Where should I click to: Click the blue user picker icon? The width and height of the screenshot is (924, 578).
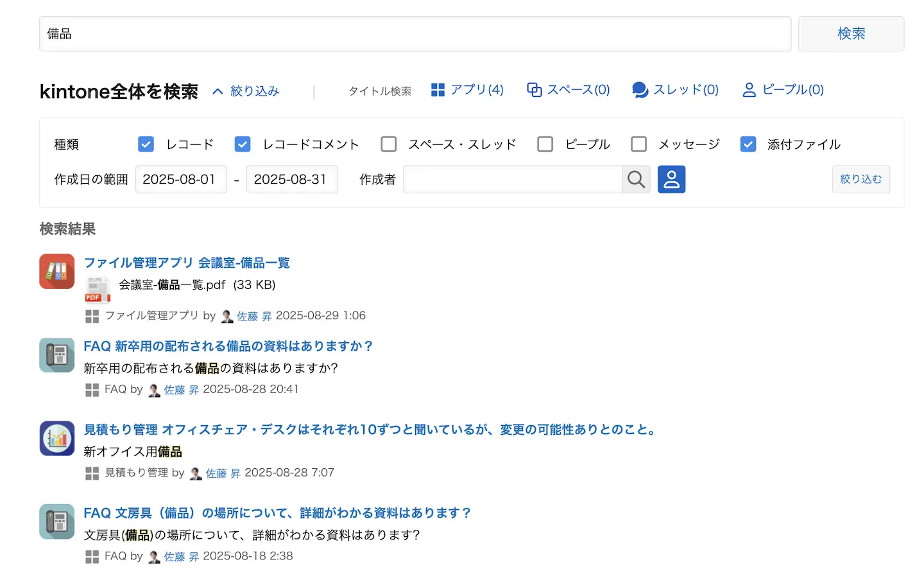point(671,179)
